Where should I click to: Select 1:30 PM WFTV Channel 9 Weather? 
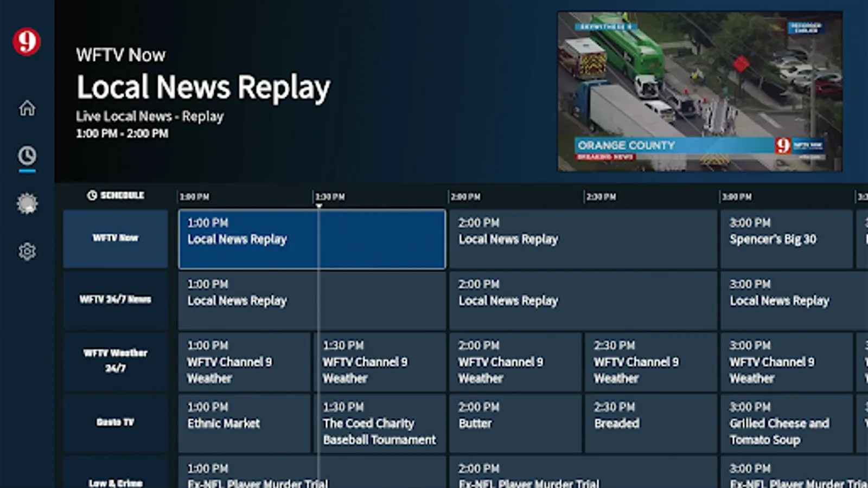click(380, 362)
